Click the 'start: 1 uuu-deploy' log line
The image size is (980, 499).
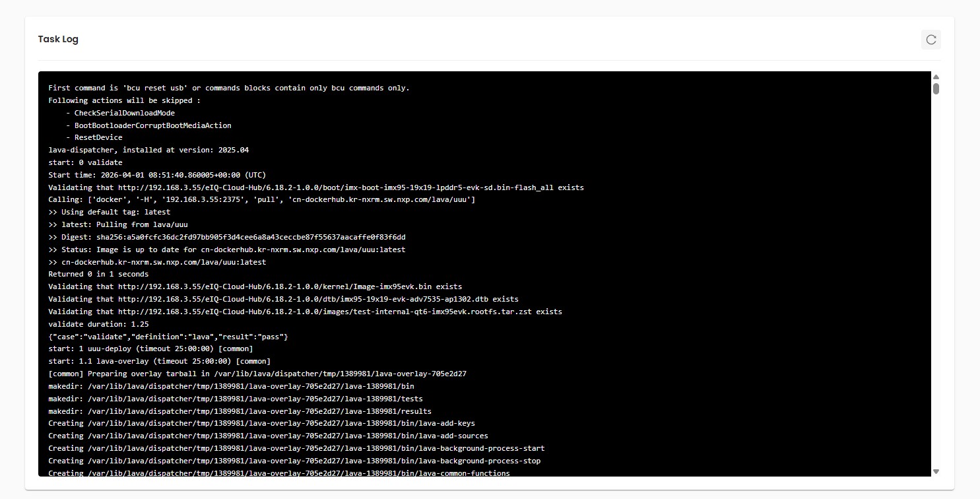coord(150,349)
